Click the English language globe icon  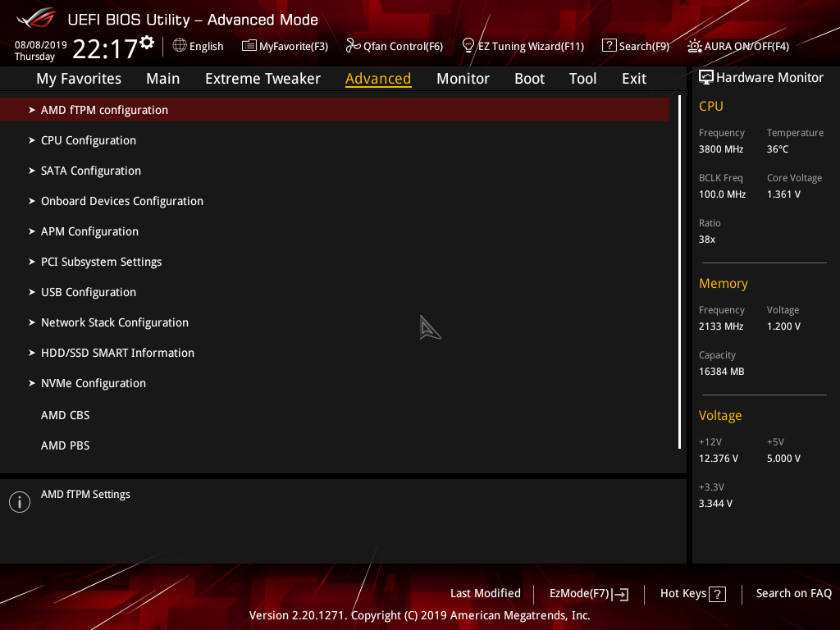click(x=180, y=47)
